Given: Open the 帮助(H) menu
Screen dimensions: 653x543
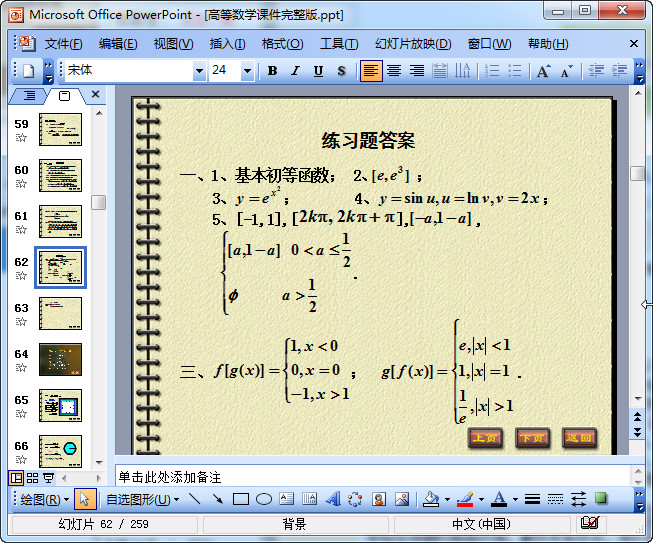Looking at the screenshot, I should [x=548, y=44].
